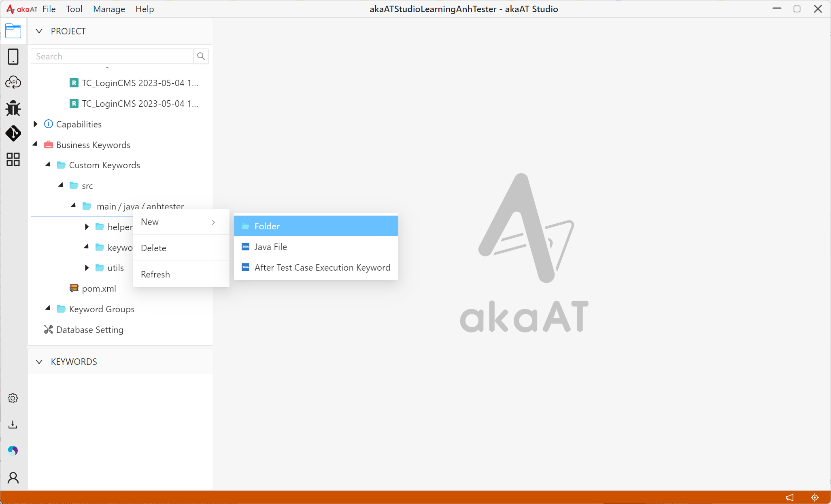The width and height of the screenshot is (831, 504).
Task: Click the pom.xml file icon
Action: [x=74, y=288]
